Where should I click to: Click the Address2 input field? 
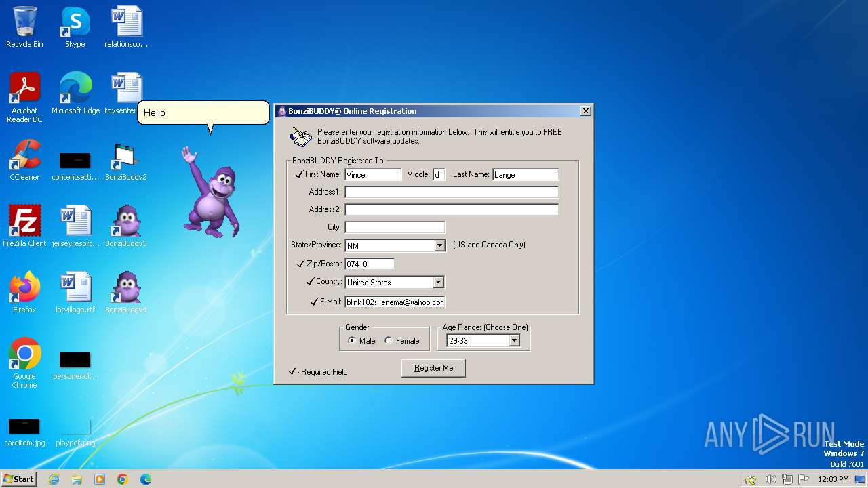pyautogui.click(x=452, y=209)
